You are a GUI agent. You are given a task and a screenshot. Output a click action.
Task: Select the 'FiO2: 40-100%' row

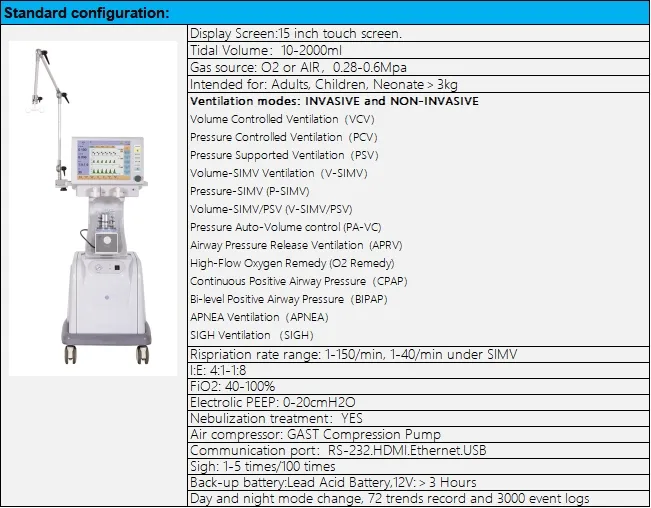coord(418,386)
